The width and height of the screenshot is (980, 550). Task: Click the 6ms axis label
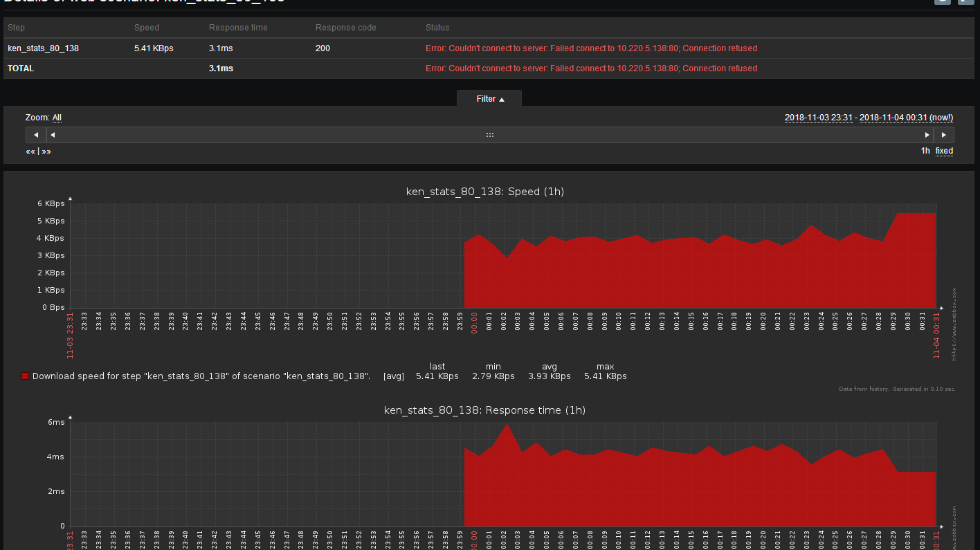coord(56,422)
